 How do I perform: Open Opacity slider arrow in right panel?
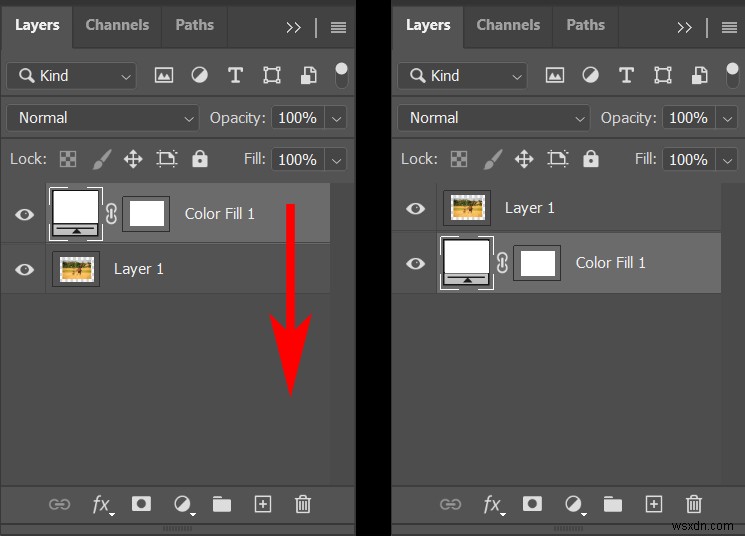click(x=727, y=118)
